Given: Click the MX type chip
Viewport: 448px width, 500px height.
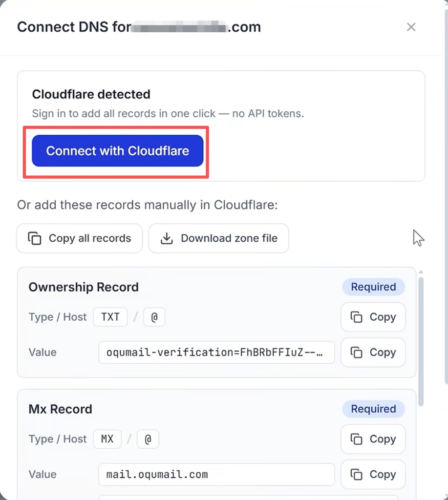Looking at the screenshot, I should click(107, 439).
